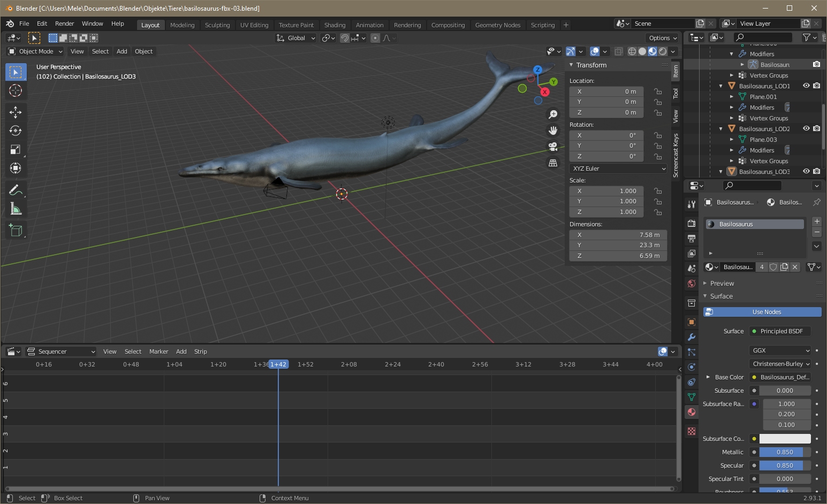Click the camera view icon in viewport

click(553, 147)
